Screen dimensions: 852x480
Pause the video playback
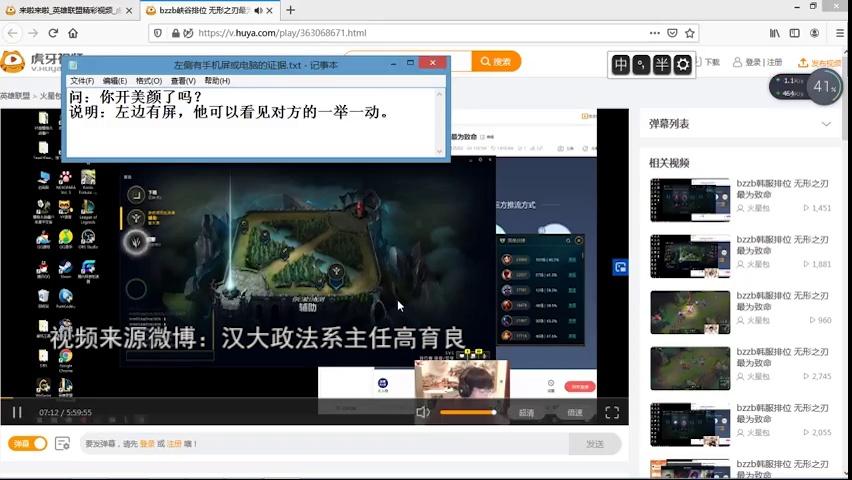pyautogui.click(x=17, y=412)
